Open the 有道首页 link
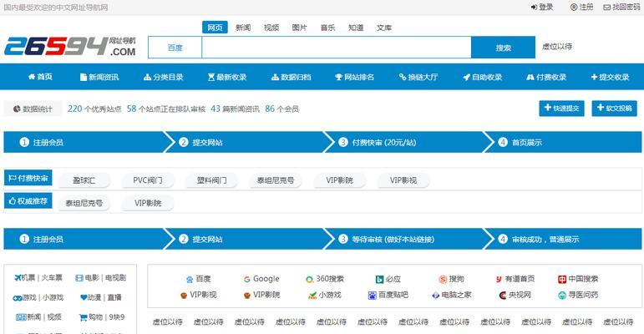 point(515,279)
